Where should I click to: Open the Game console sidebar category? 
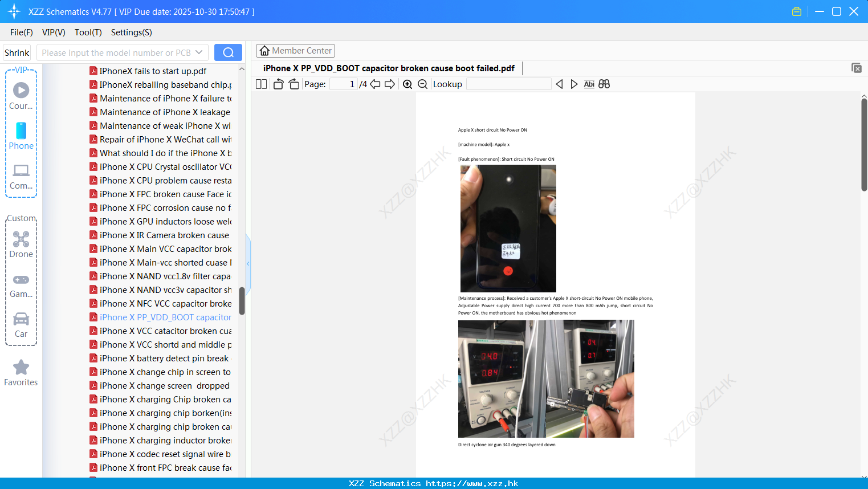pos(21,286)
